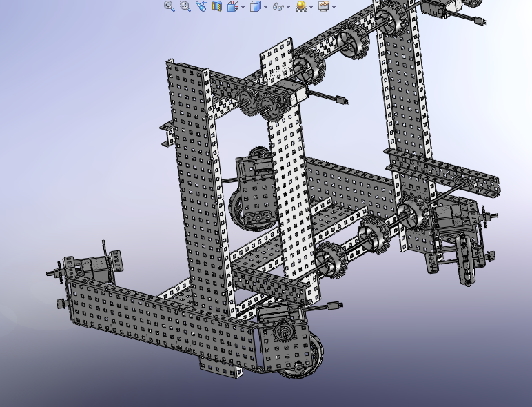Toggle the Section View tool
The image size is (532, 407).
[217, 6]
